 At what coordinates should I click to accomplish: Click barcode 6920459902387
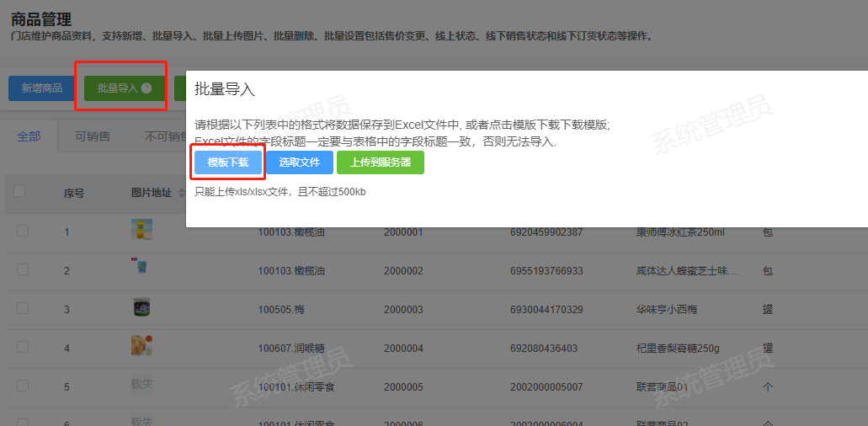pos(546,232)
